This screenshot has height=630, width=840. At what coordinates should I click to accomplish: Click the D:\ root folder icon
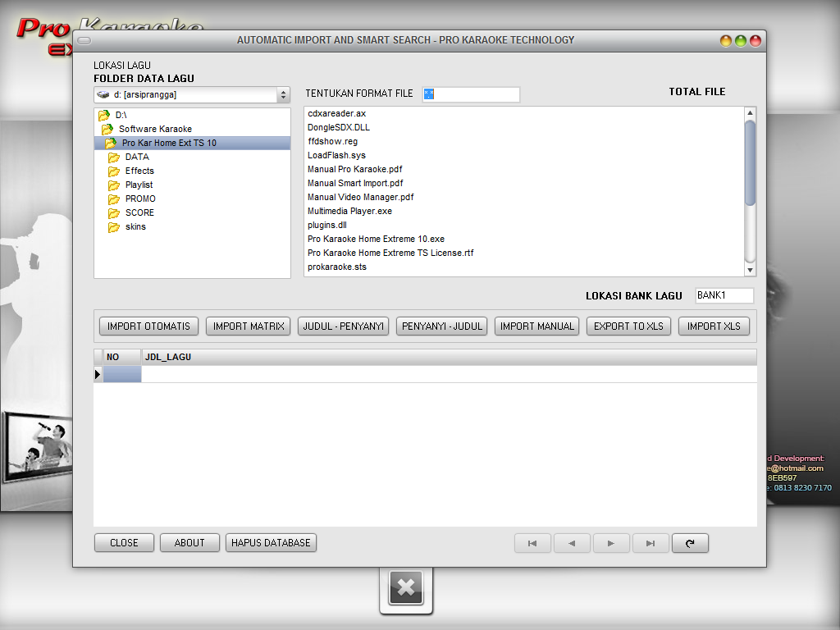[x=104, y=115]
